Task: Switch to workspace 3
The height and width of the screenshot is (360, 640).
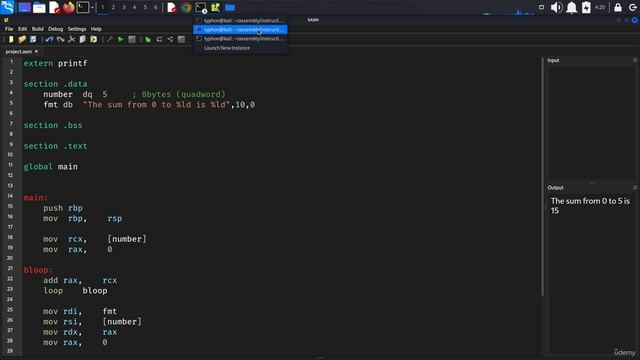Action: point(124,7)
